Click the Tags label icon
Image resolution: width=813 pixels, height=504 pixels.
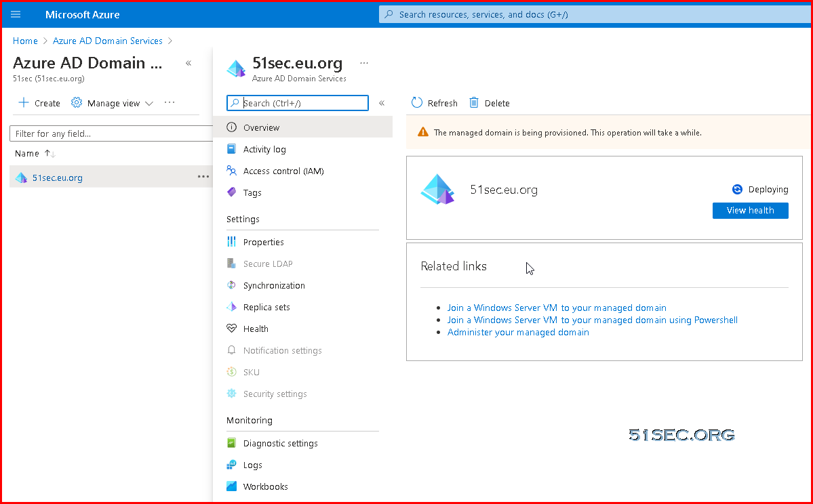click(232, 192)
